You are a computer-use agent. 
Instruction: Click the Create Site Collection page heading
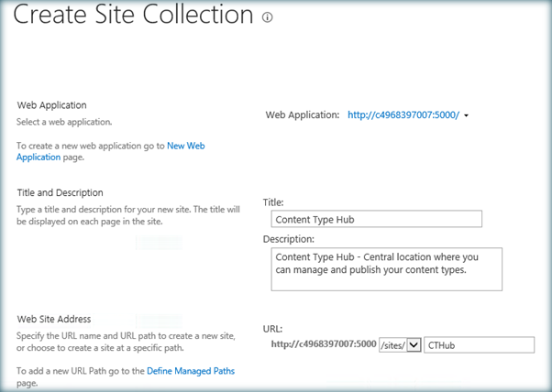pos(134,16)
